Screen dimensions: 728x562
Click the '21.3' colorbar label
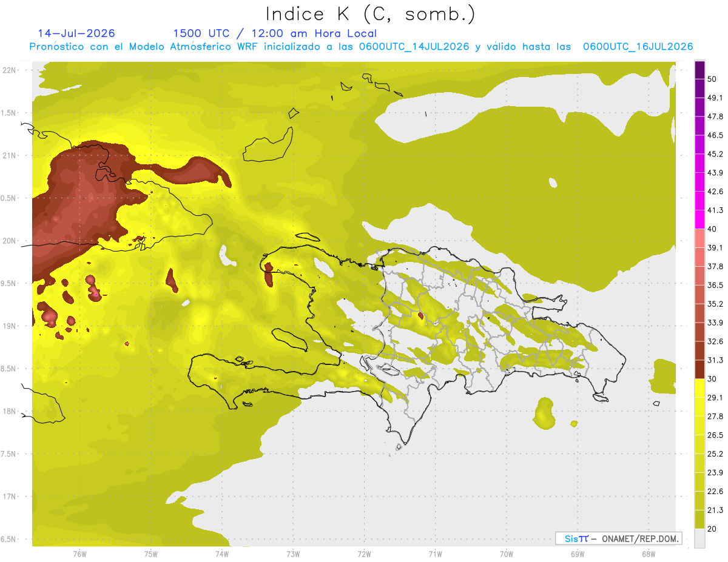(715, 510)
